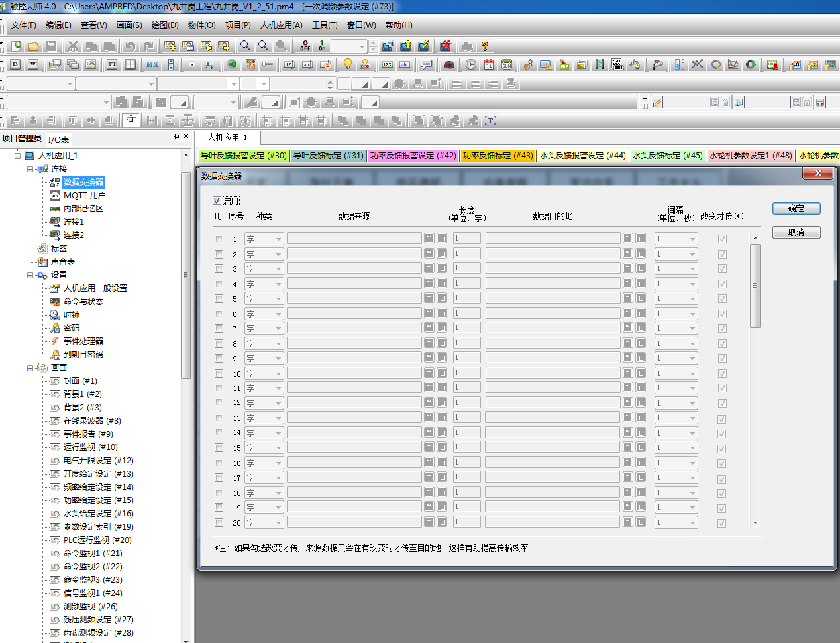Open the 种类 dropdown in row 1
This screenshot has height=643, width=840.
pos(264,239)
